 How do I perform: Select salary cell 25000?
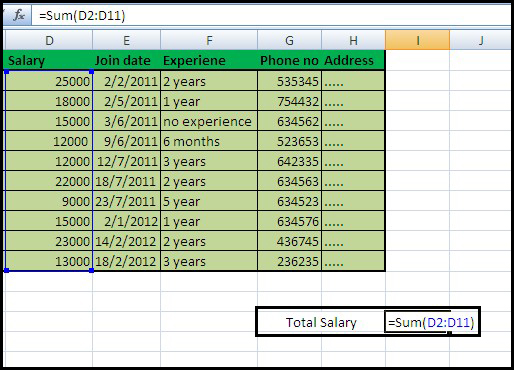click(x=49, y=81)
